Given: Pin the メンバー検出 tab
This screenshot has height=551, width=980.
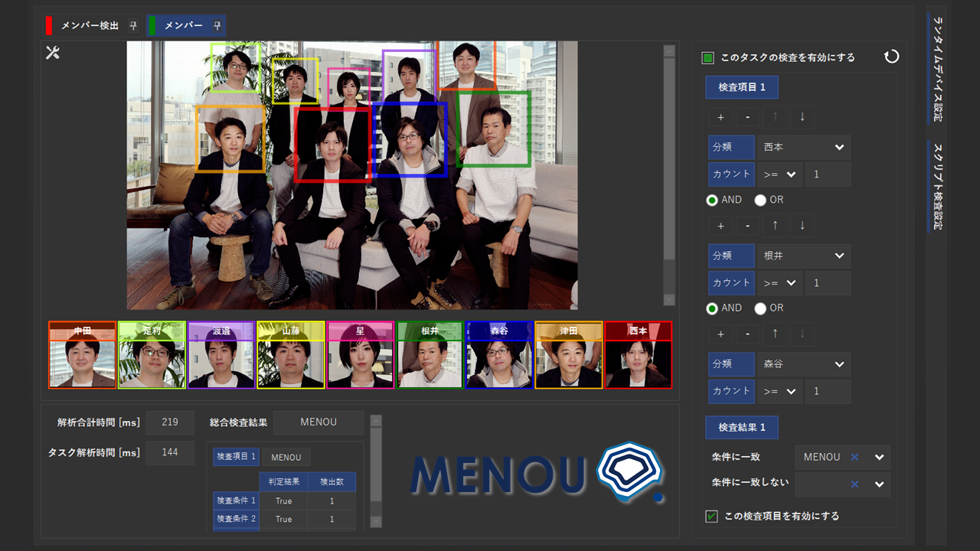Looking at the screenshot, I should 133,25.
